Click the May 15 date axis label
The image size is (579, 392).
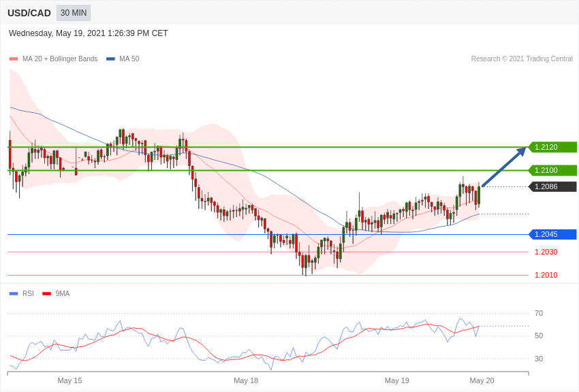(69, 380)
